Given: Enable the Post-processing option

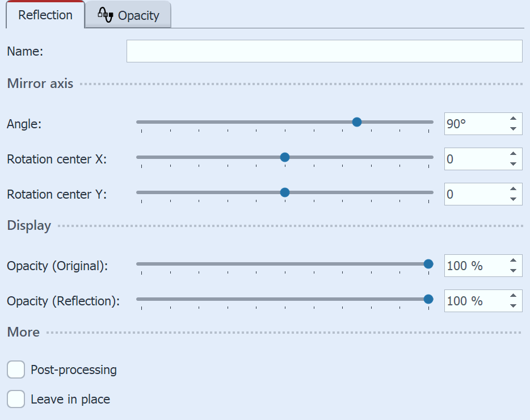Looking at the screenshot, I should pos(15,369).
